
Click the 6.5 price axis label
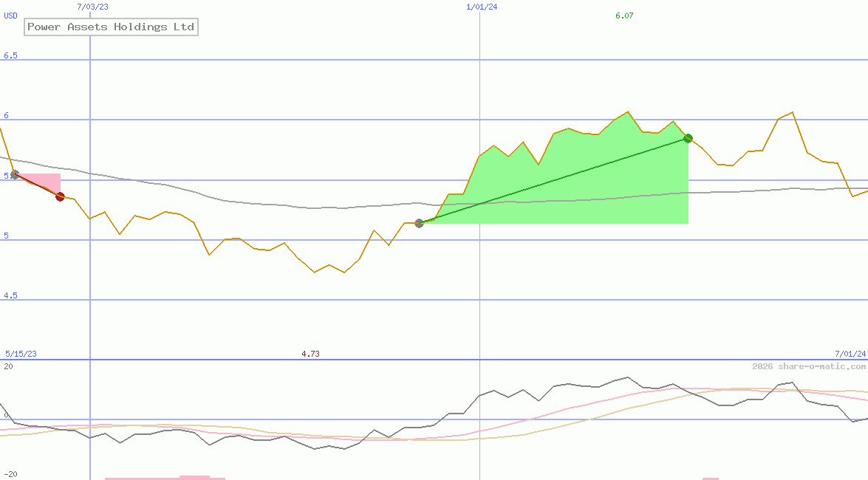point(10,55)
